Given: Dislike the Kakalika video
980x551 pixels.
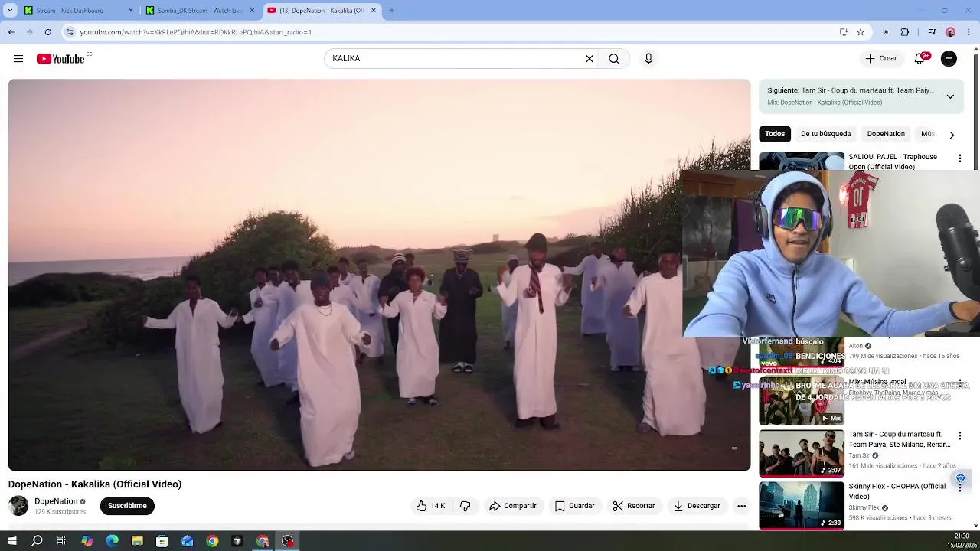Looking at the screenshot, I should pyautogui.click(x=465, y=506).
